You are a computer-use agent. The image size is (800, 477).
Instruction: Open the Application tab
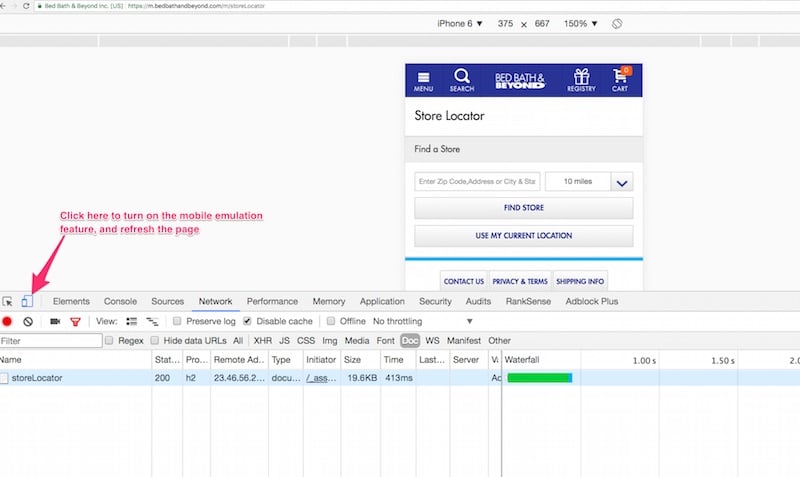(382, 302)
